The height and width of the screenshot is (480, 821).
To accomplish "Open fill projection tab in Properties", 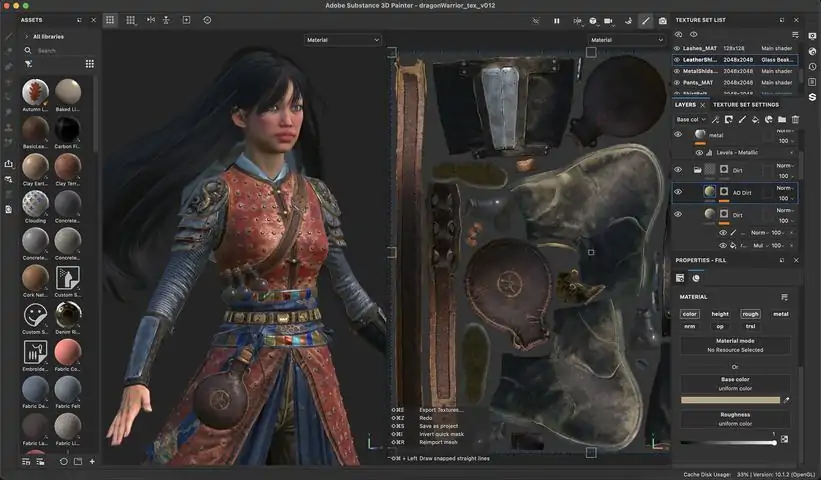I will [680, 278].
